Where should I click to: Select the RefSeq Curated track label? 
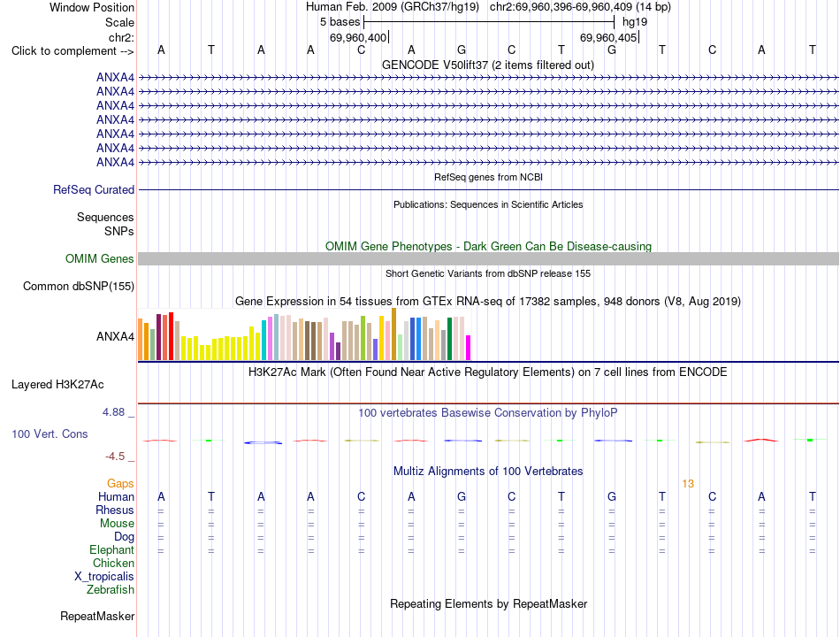pyautogui.click(x=94, y=190)
